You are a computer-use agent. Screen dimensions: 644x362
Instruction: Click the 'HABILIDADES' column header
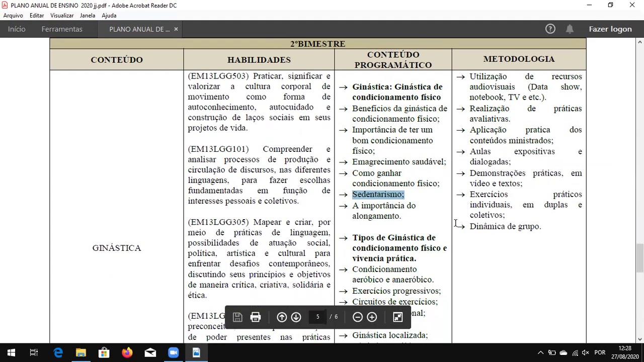259,60
